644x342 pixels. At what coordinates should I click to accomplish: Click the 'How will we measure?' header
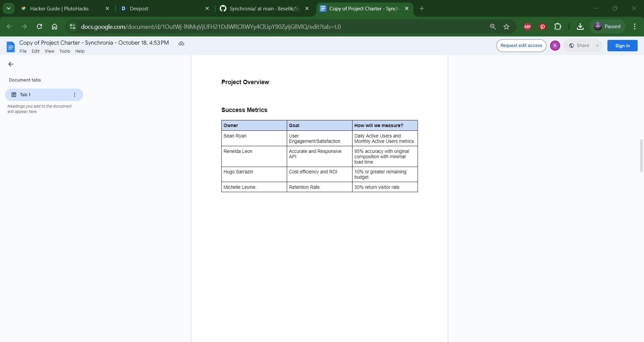coord(385,125)
